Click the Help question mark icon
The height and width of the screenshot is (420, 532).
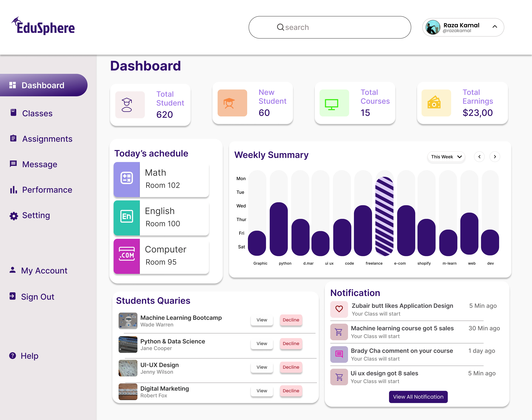coord(13,356)
